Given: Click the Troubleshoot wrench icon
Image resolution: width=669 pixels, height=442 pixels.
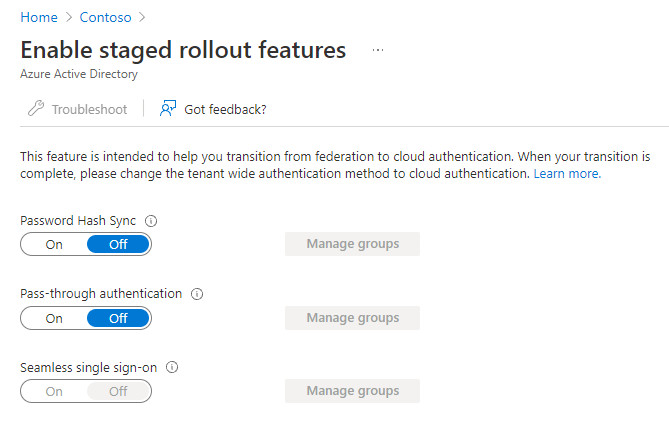Looking at the screenshot, I should [36, 109].
